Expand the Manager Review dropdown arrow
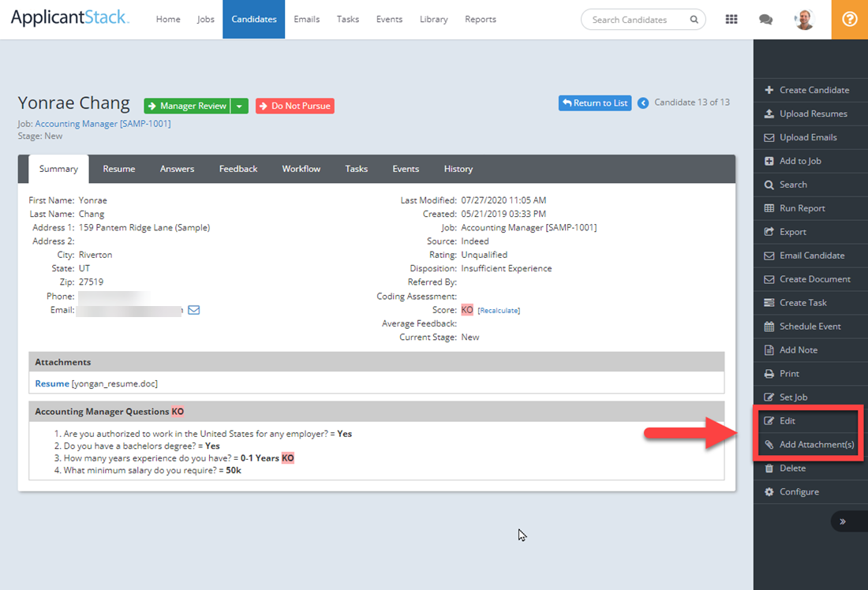 239,106
